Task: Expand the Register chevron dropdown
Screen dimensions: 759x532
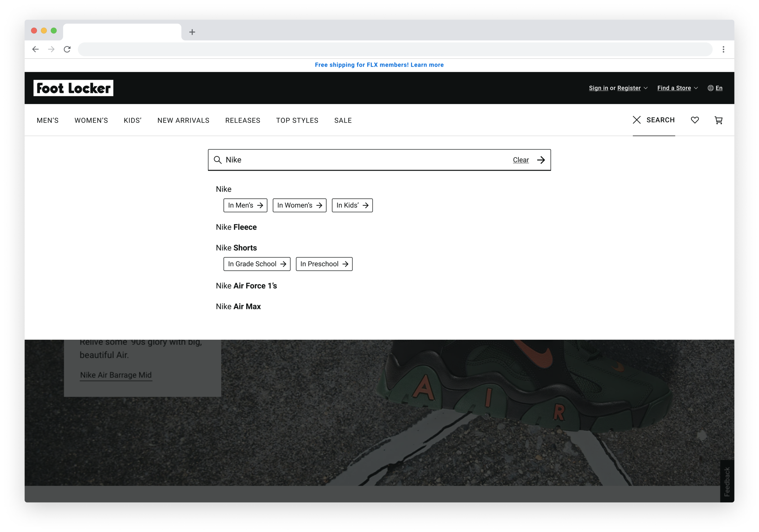Action: coord(646,88)
